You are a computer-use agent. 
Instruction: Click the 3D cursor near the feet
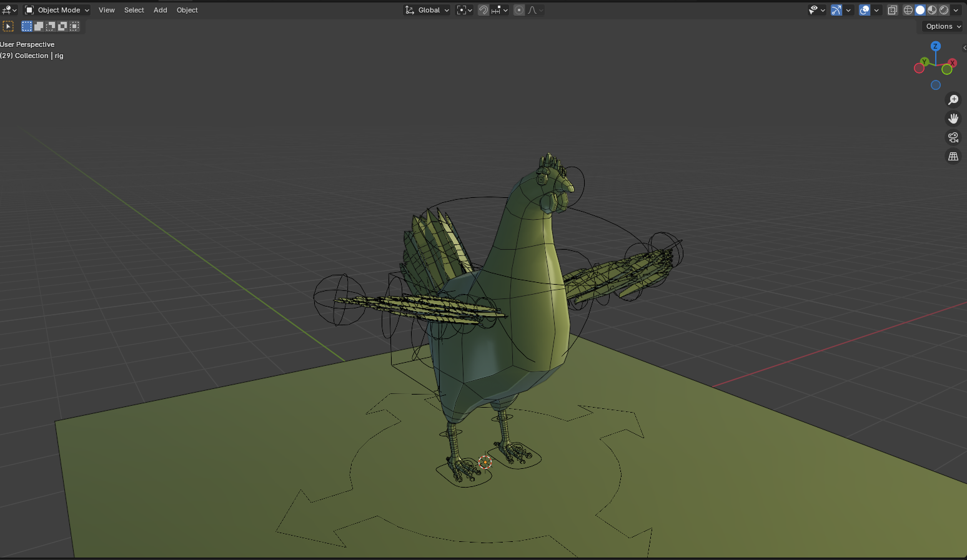point(485,463)
